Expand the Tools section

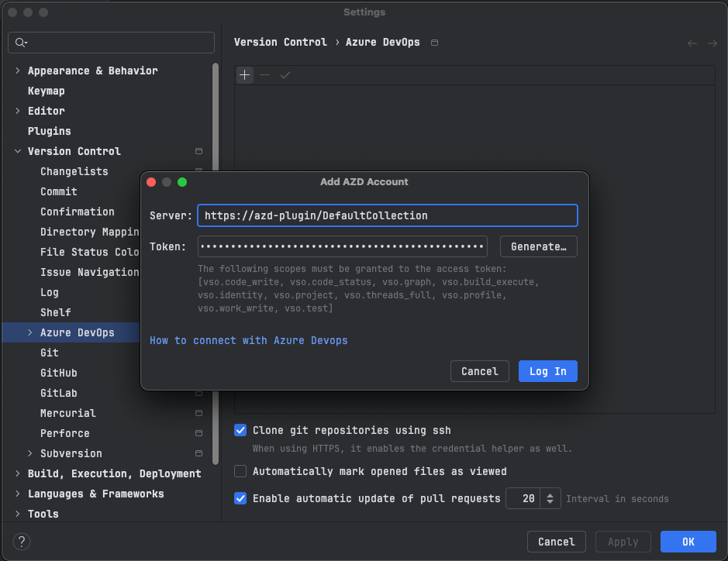point(18,514)
